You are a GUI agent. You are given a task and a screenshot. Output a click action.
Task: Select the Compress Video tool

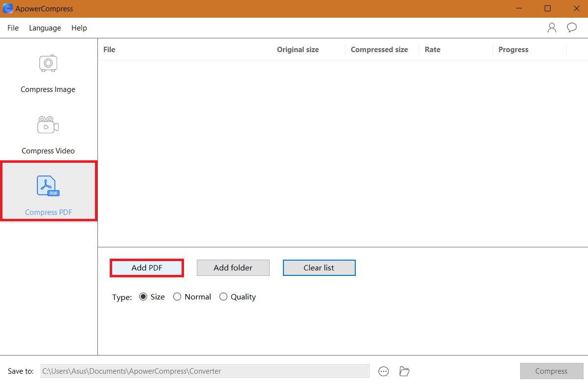pyautogui.click(x=48, y=135)
